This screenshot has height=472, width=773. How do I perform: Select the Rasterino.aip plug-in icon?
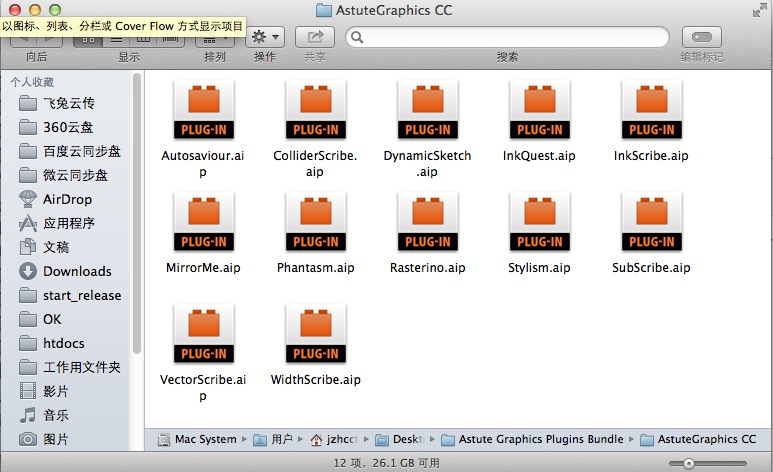(x=427, y=221)
